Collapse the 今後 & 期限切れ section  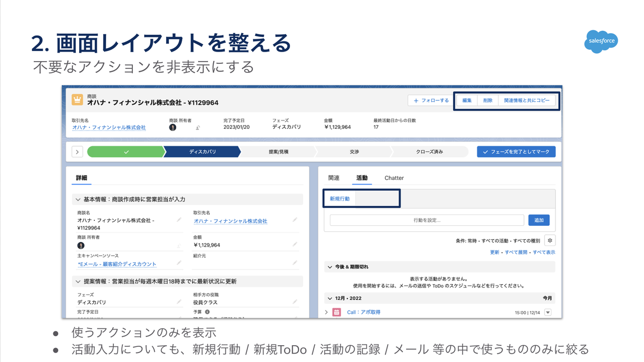(x=330, y=267)
